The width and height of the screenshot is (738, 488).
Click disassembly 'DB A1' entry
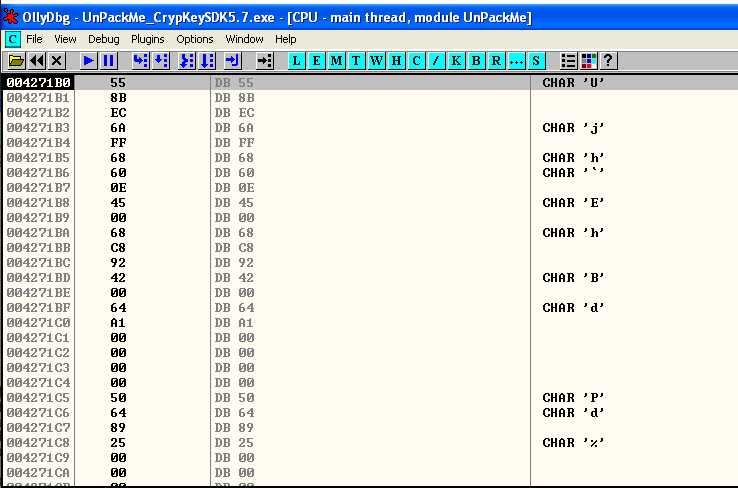pos(234,323)
